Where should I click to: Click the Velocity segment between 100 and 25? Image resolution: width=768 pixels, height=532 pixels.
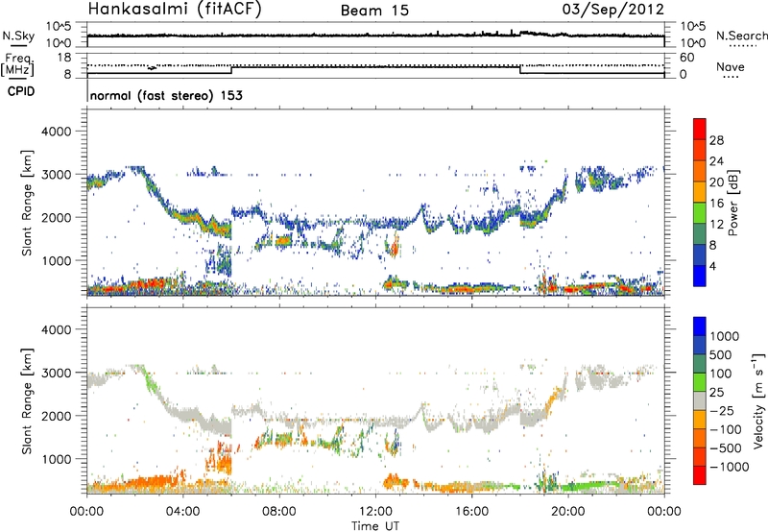pos(700,382)
